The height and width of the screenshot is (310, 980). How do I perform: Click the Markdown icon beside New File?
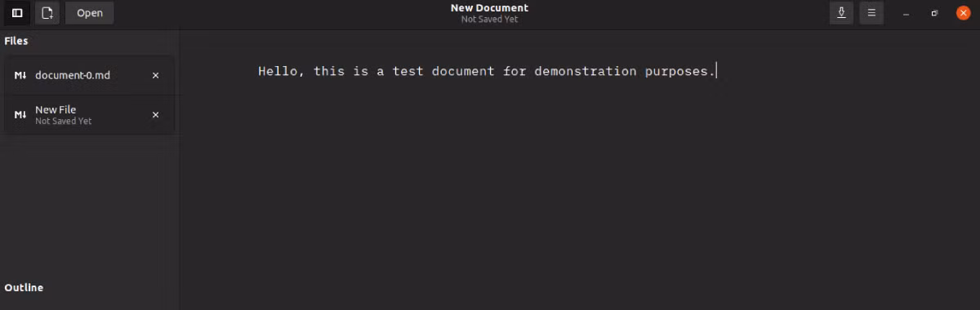click(x=20, y=115)
